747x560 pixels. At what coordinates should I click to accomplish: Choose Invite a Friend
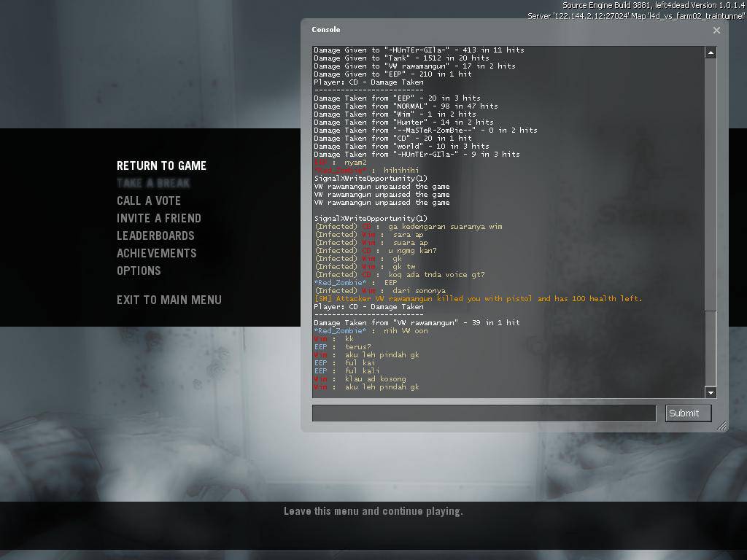(158, 218)
